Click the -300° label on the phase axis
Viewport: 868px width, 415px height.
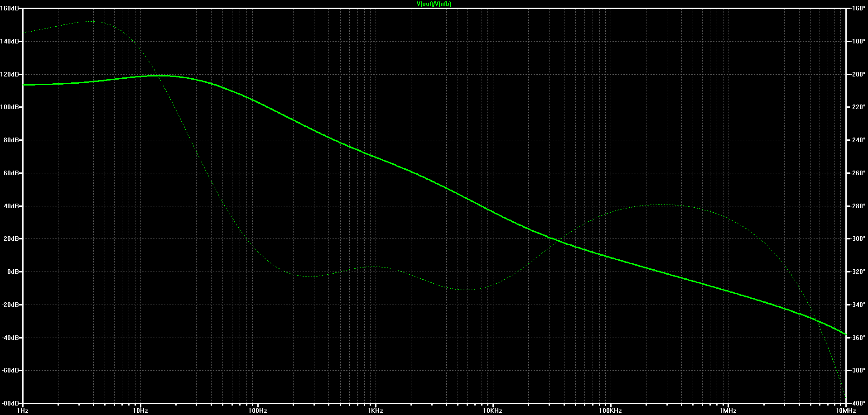pyautogui.click(x=858, y=239)
